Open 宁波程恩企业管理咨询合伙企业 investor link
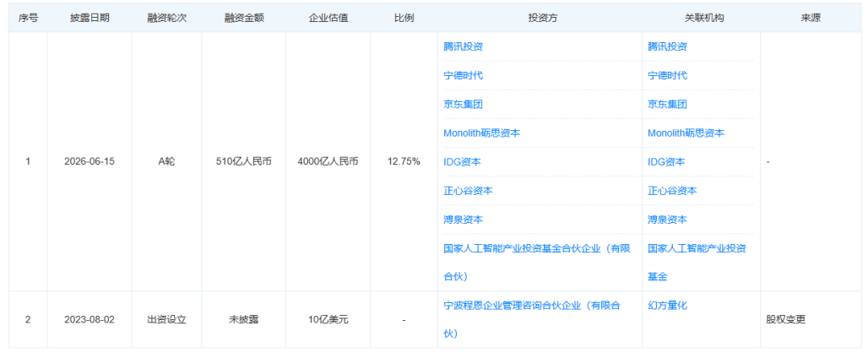The height and width of the screenshot is (358, 868). coord(532,319)
